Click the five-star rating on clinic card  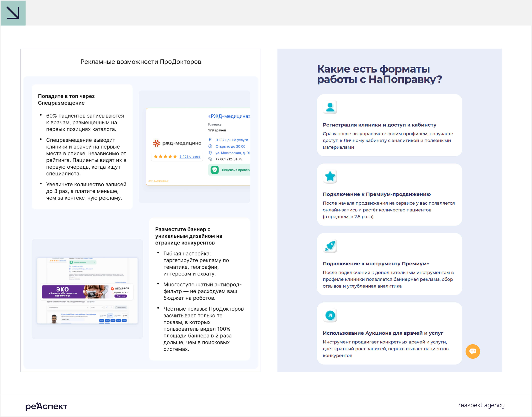pyautogui.click(x=165, y=157)
